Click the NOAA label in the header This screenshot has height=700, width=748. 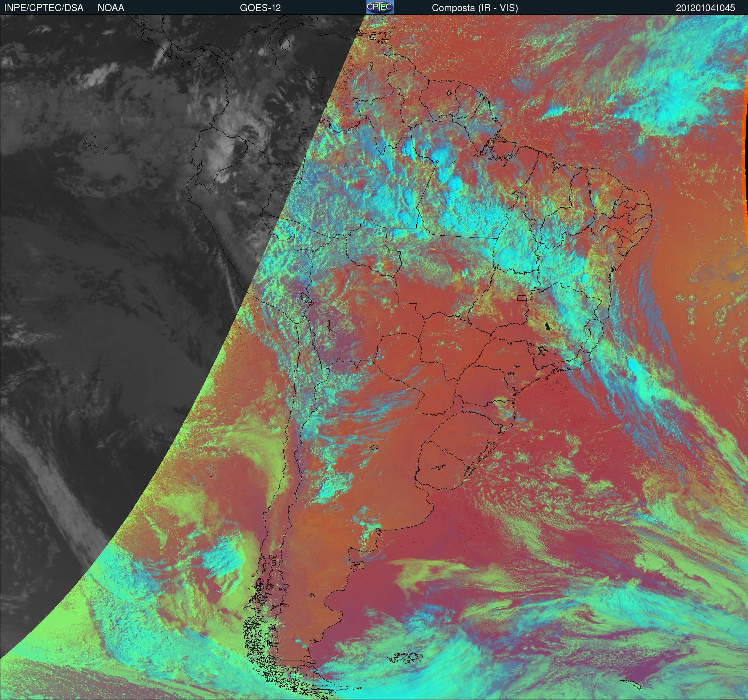111,8
